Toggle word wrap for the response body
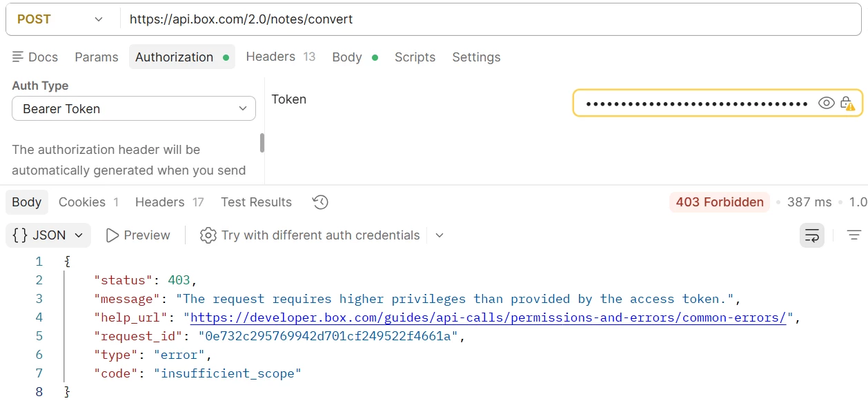This screenshot has width=868, height=412. coord(812,235)
